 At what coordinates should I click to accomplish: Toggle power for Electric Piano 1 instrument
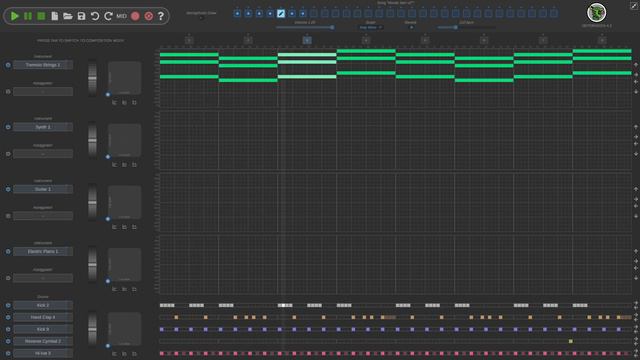click(x=8, y=251)
